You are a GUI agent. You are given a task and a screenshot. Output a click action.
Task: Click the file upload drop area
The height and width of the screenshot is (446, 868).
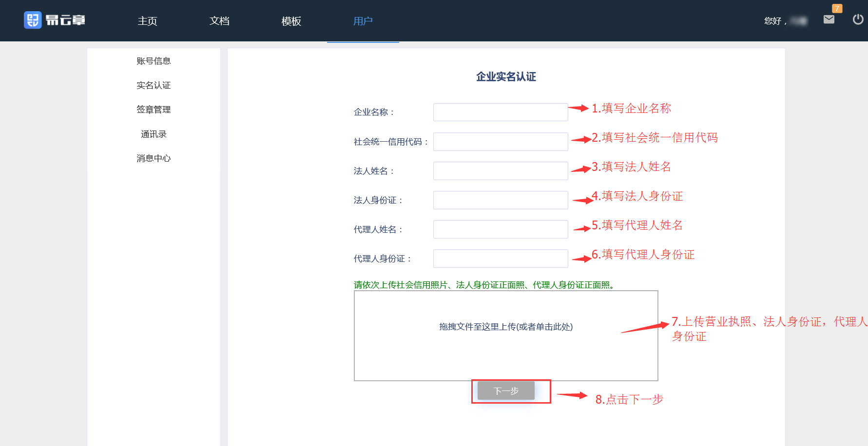[x=505, y=335]
